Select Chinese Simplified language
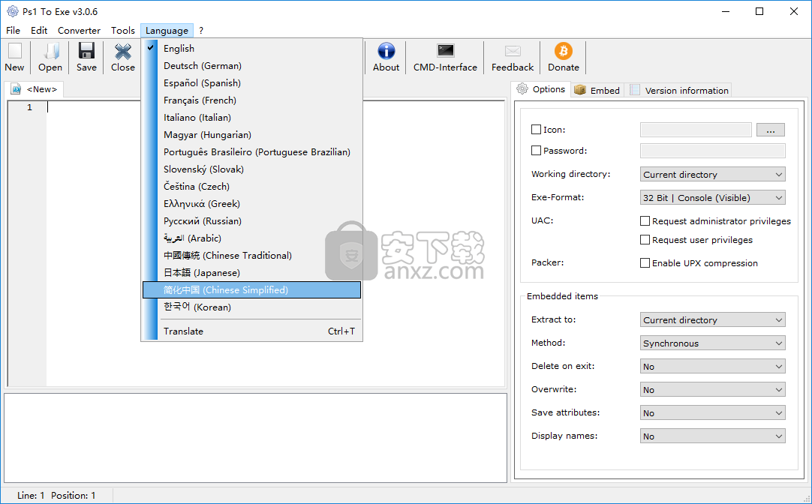The height and width of the screenshot is (504, 812). (x=251, y=289)
